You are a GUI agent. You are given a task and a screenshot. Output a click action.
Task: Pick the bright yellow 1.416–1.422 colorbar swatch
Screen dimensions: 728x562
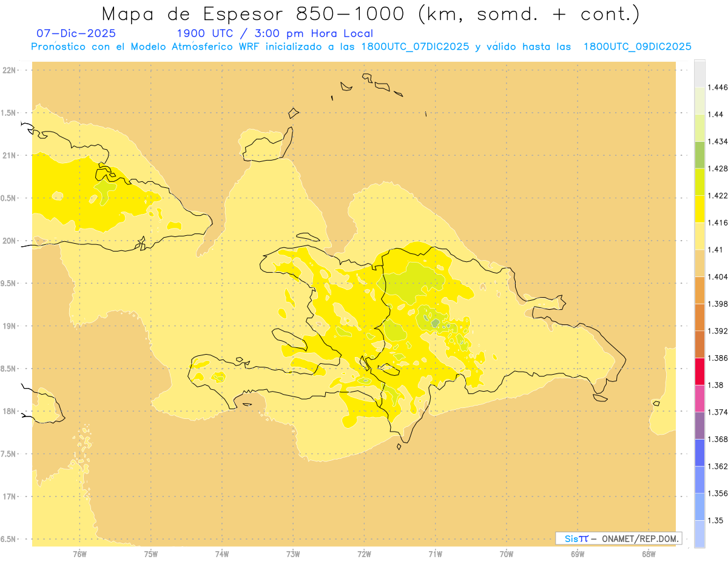(699, 209)
